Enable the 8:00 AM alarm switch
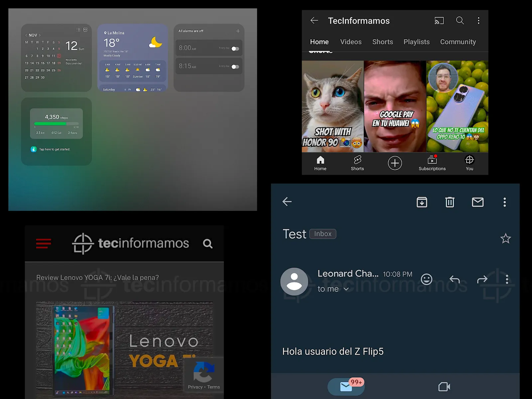532x399 pixels. point(235,49)
